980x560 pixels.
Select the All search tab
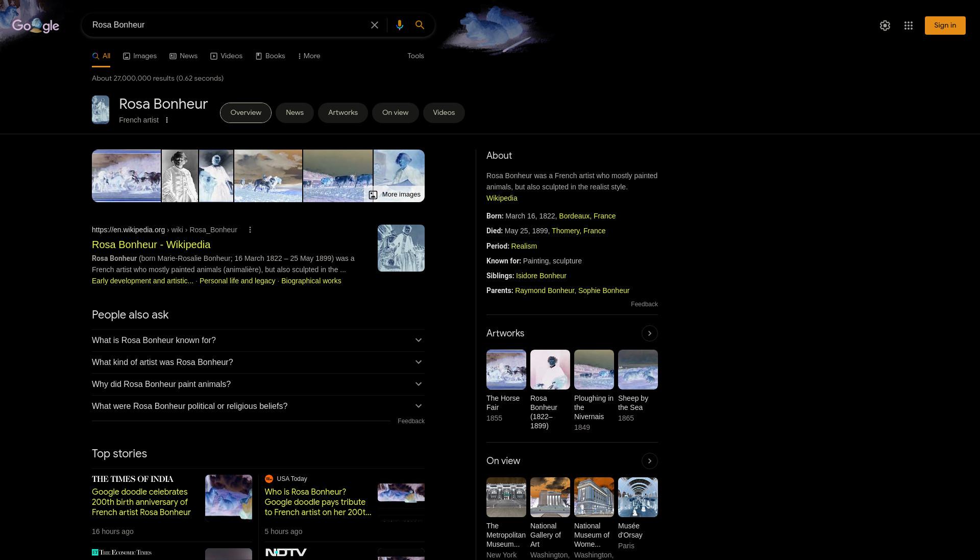coord(101,56)
